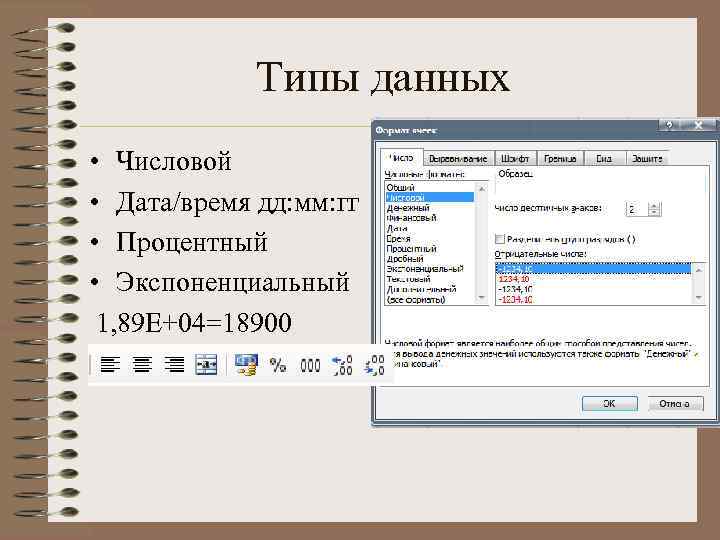
Task: Decrease decimal places with spinner down arrow
Action: [x=655, y=213]
